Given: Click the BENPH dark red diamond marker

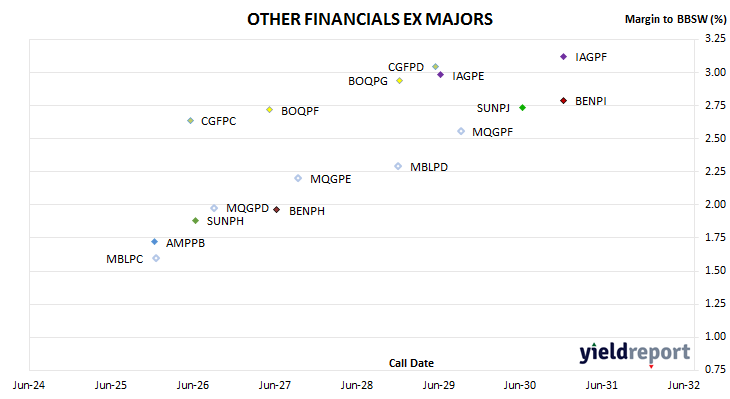Looking at the screenshot, I should (277, 210).
